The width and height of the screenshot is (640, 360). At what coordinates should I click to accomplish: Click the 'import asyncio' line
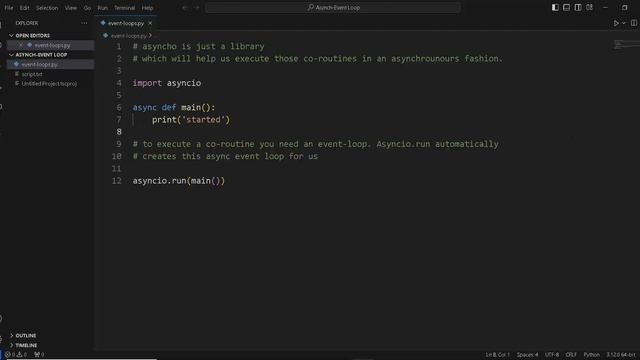tap(167, 83)
